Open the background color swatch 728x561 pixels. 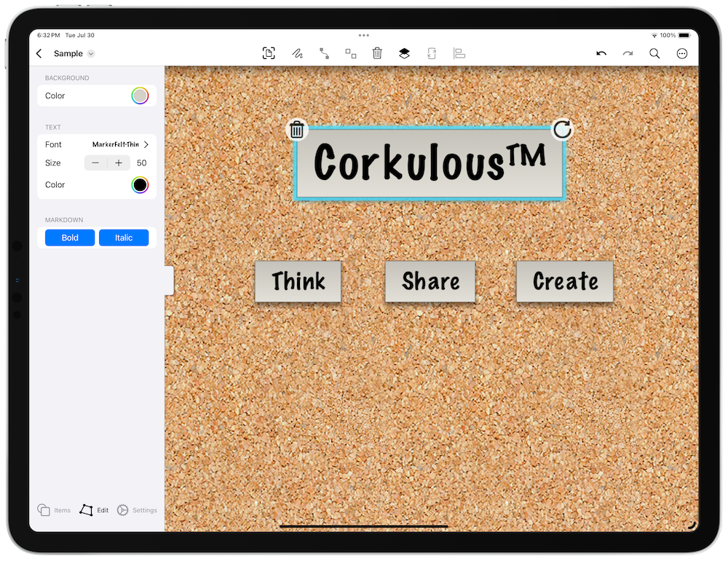(140, 95)
